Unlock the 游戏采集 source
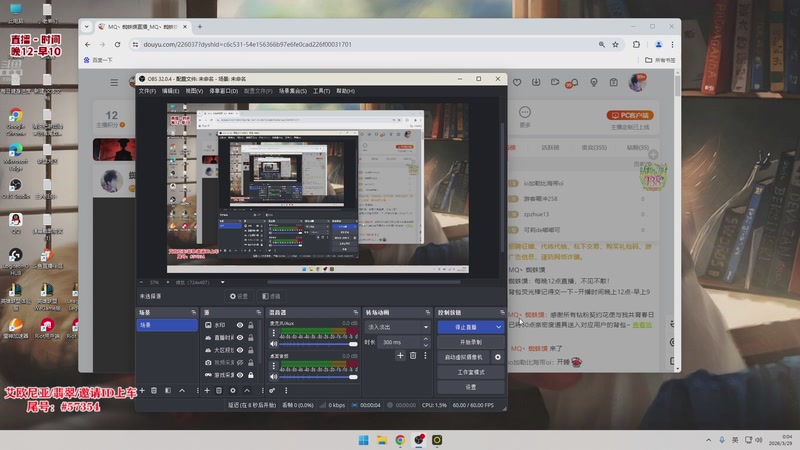The image size is (800, 450). [251, 375]
